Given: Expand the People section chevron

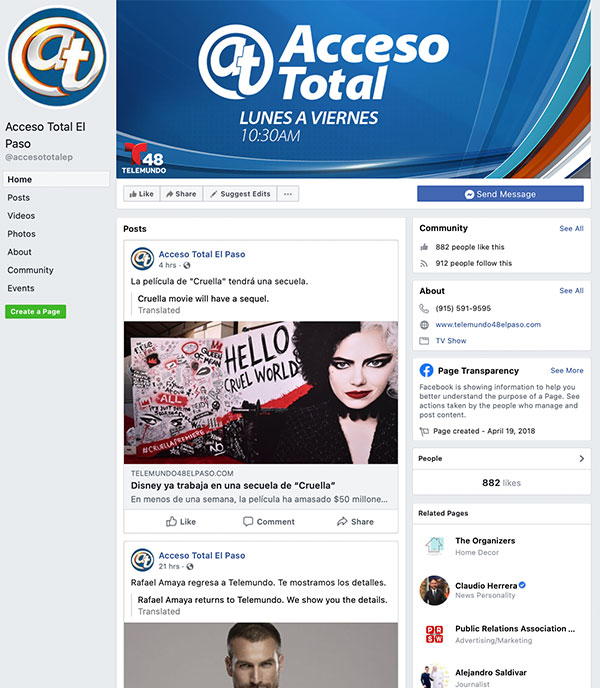Looking at the screenshot, I should pyautogui.click(x=582, y=459).
